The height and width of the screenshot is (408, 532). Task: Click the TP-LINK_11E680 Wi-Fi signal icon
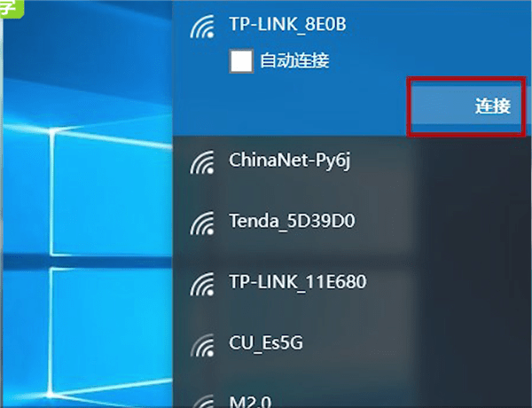pyautogui.click(x=202, y=284)
